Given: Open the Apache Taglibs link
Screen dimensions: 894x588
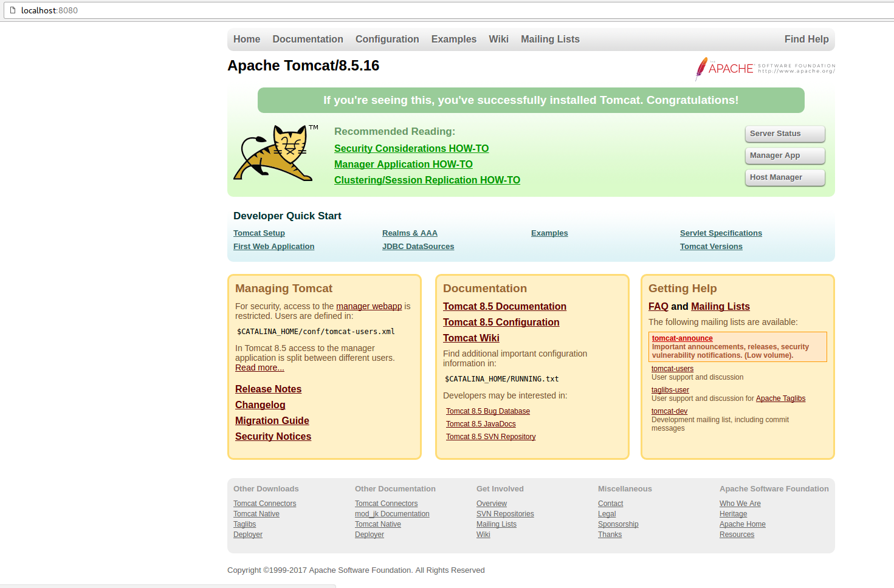Looking at the screenshot, I should (x=780, y=398).
